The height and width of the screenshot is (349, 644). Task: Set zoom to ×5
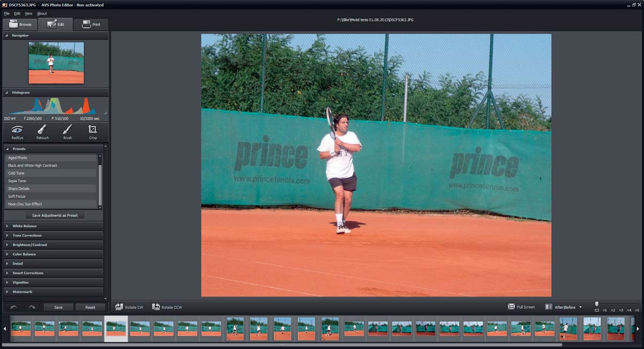point(637,310)
